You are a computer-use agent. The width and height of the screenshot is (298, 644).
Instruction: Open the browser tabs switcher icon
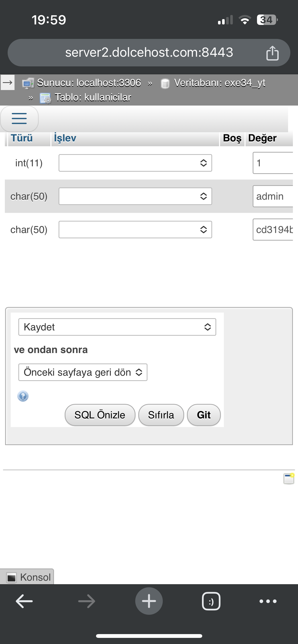pyautogui.click(x=211, y=601)
